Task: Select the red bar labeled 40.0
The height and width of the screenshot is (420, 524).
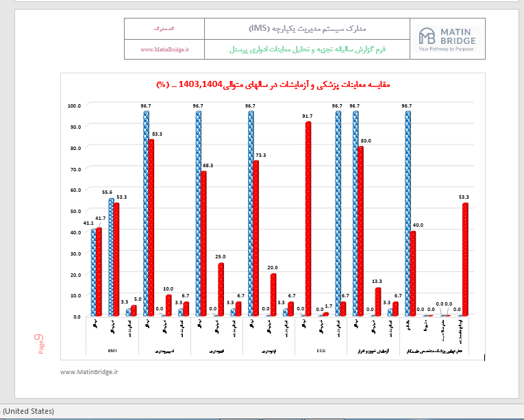Action: [413, 273]
